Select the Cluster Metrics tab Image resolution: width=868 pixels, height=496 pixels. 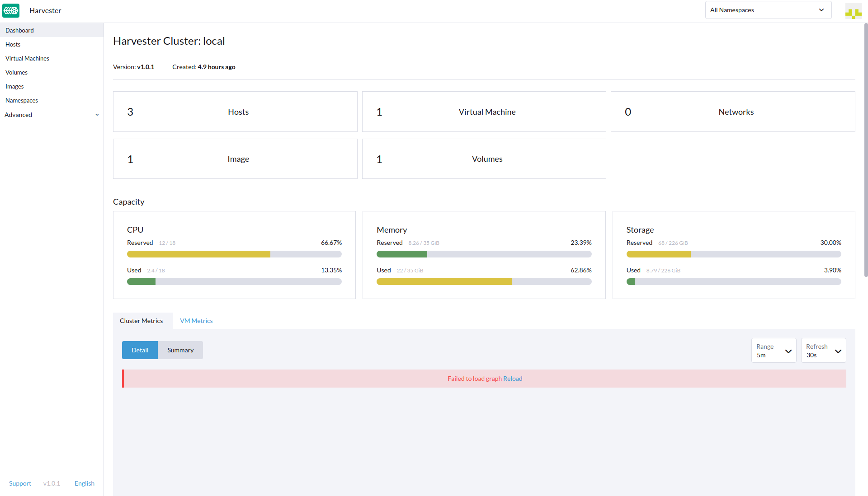click(141, 321)
